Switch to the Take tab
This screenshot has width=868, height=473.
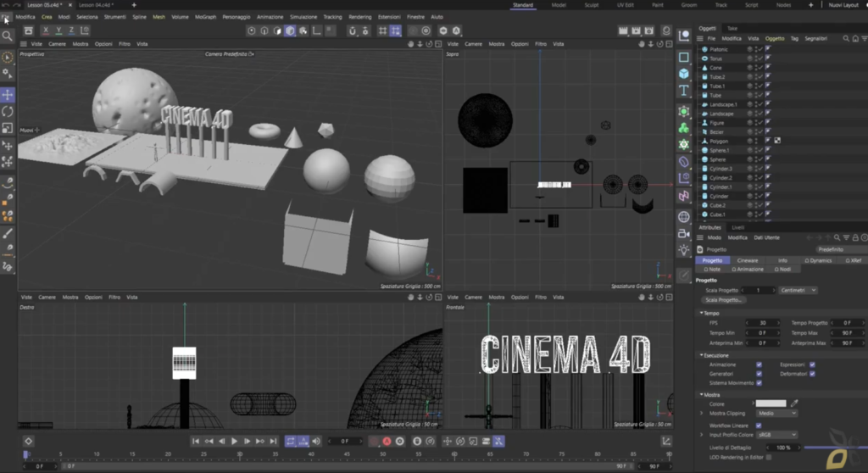coord(732,28)
